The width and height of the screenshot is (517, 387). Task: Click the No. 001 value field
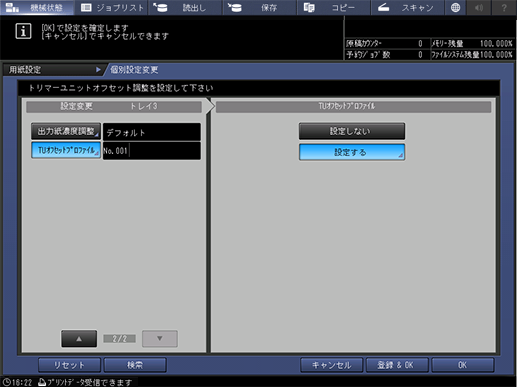(x=152, y=151)
